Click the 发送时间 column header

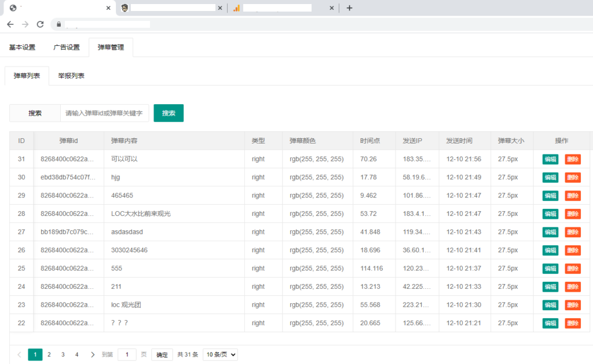459,141
